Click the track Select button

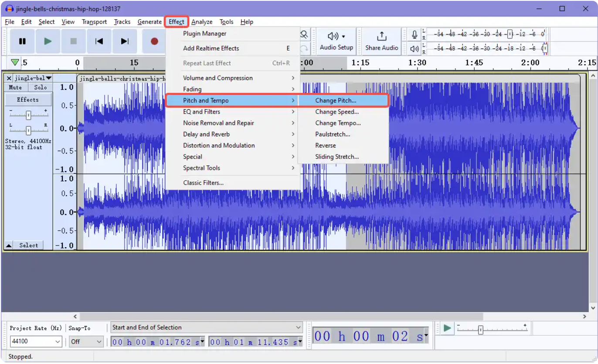[28, 246]
